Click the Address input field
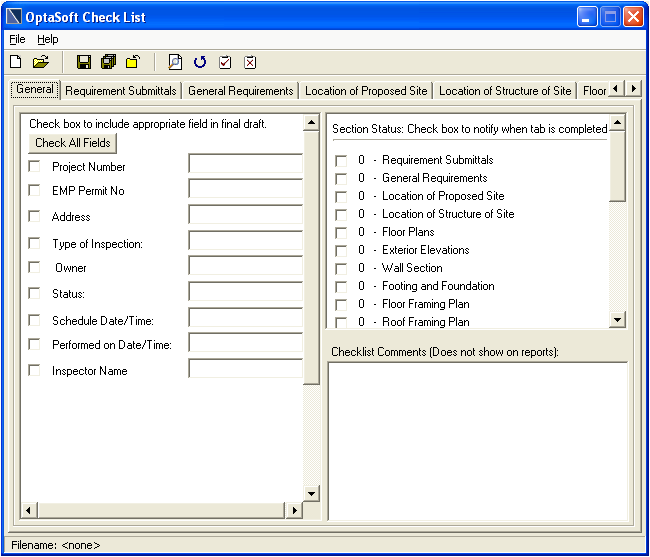The width and height of the screenshot is (650, 557). (x=245, y=214)
